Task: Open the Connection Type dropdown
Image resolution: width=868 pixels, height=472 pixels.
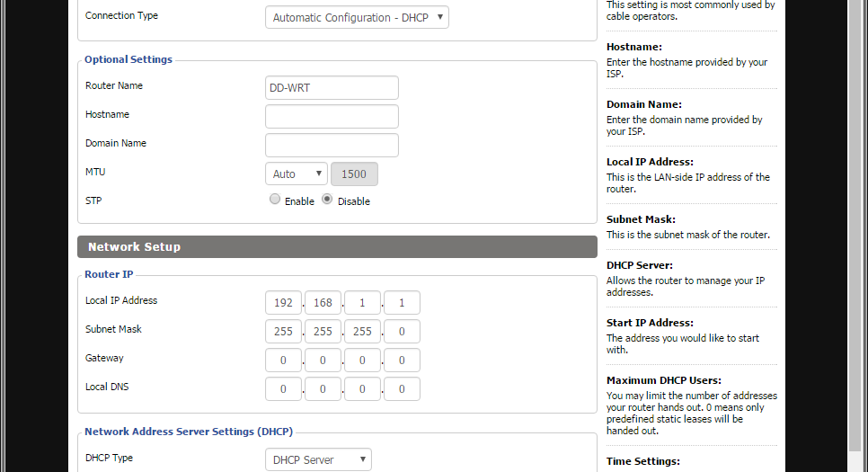Action: tap(356, 17)
